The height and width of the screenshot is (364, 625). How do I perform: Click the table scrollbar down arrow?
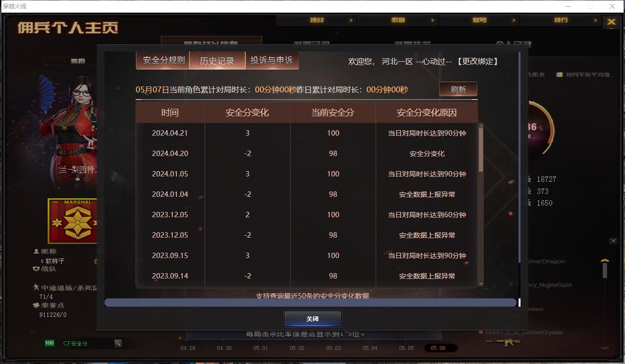(x=481, y=284)
